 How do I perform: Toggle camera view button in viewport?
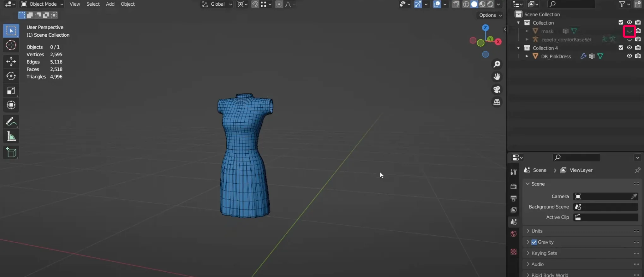click(x=497, y=90)
